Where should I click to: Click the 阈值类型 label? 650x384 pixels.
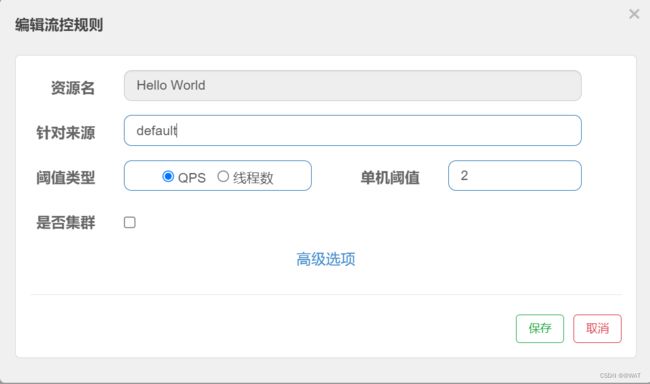65,177
